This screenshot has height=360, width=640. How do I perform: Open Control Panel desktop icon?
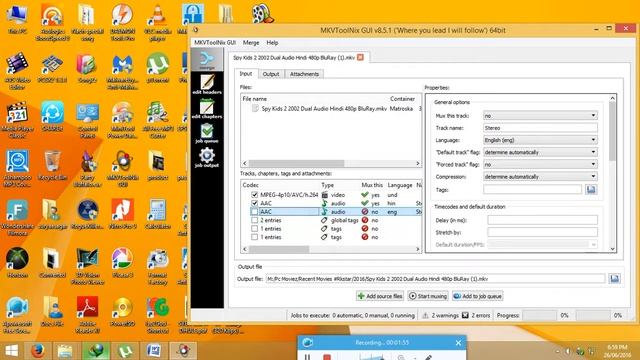pos(87,120)
